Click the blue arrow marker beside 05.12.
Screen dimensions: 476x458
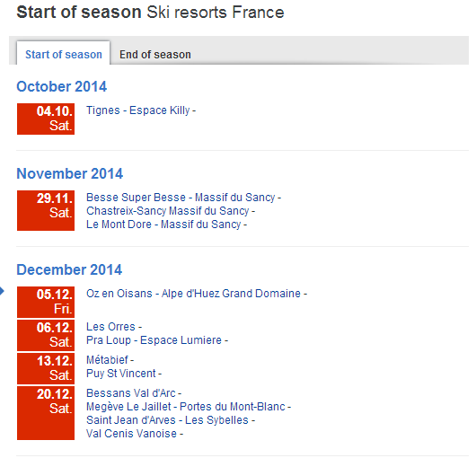[2, 291]
